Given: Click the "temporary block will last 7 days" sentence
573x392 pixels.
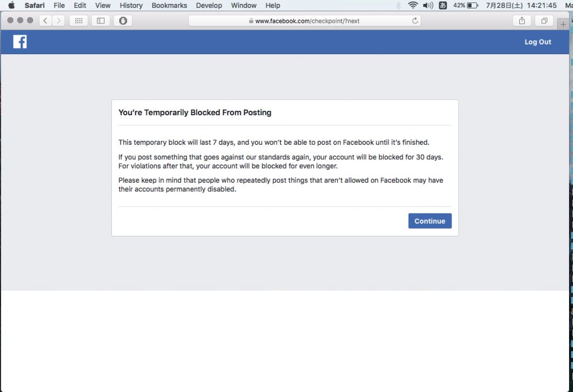Looking at the screenshot, I should tap(274, 143).
